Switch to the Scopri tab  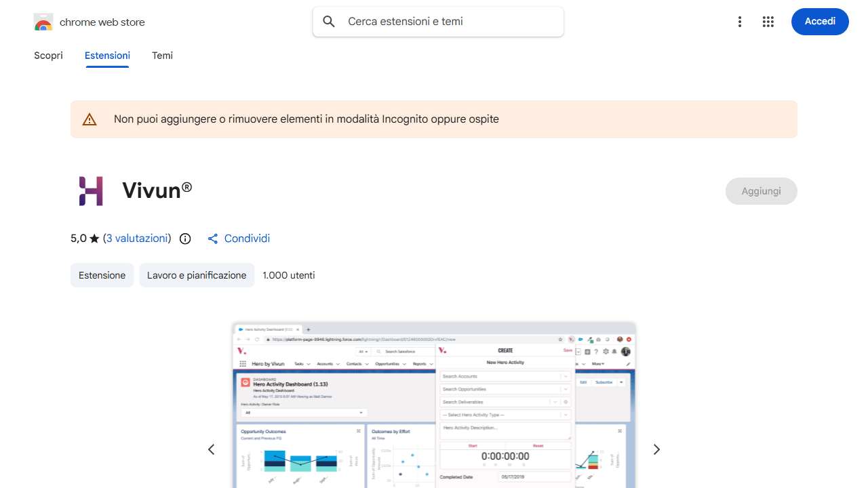(x=48, y=56)
